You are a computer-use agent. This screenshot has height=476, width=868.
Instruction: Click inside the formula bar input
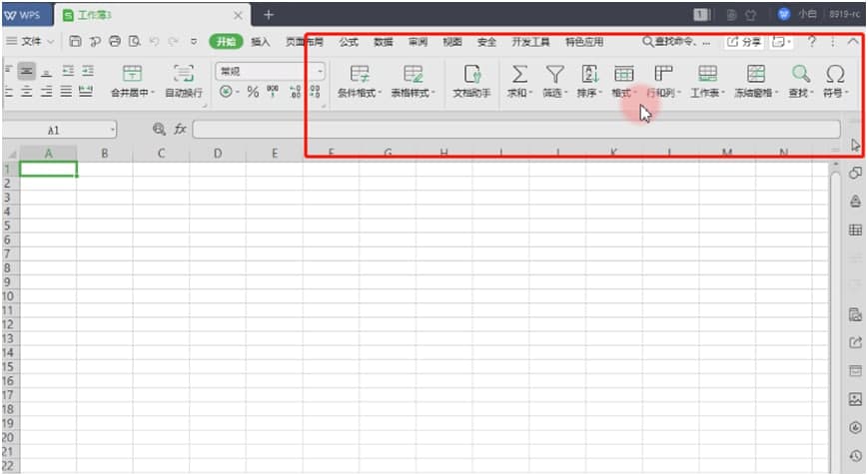click(x=516, y=130)
